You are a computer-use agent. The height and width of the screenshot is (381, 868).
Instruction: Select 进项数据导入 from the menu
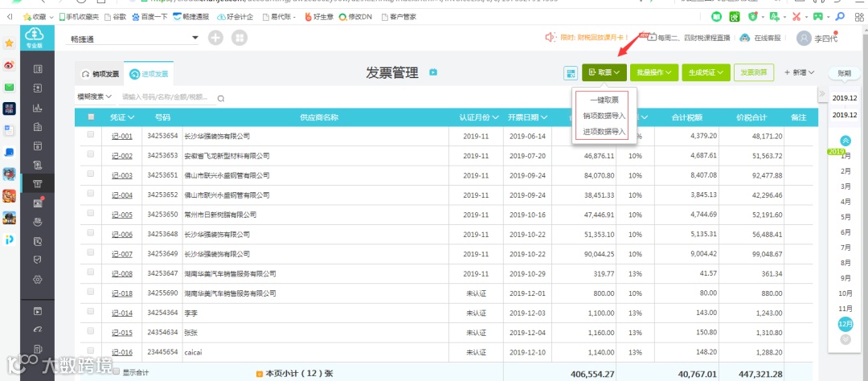click(x=604, y=132)
